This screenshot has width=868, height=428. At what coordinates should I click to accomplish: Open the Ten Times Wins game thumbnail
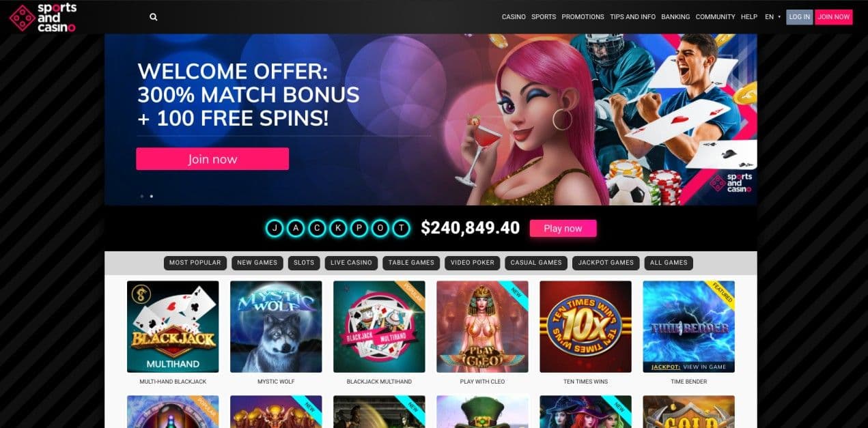point(585,326)
